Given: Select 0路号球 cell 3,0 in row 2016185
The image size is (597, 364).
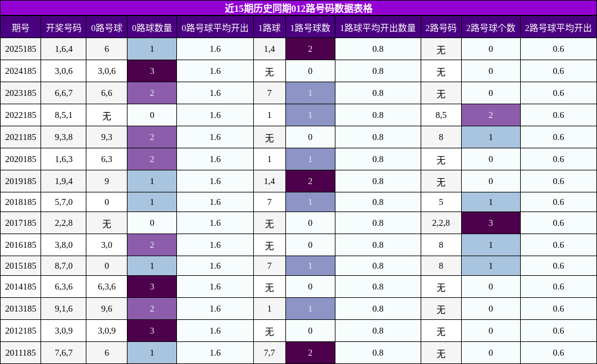Looking at the screenshot, I should (107, 245).
